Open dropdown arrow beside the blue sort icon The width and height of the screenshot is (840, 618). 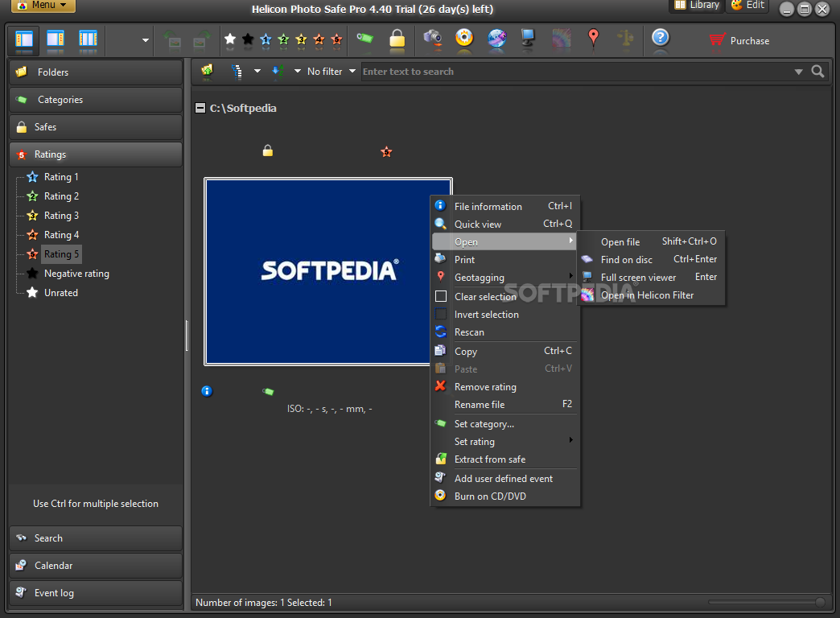[298, 72]
